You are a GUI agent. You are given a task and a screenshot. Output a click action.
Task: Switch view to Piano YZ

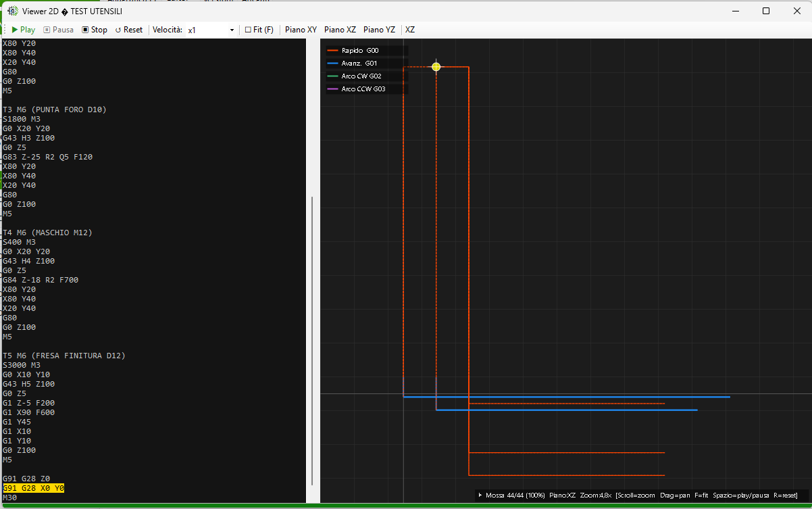(379, 30)
